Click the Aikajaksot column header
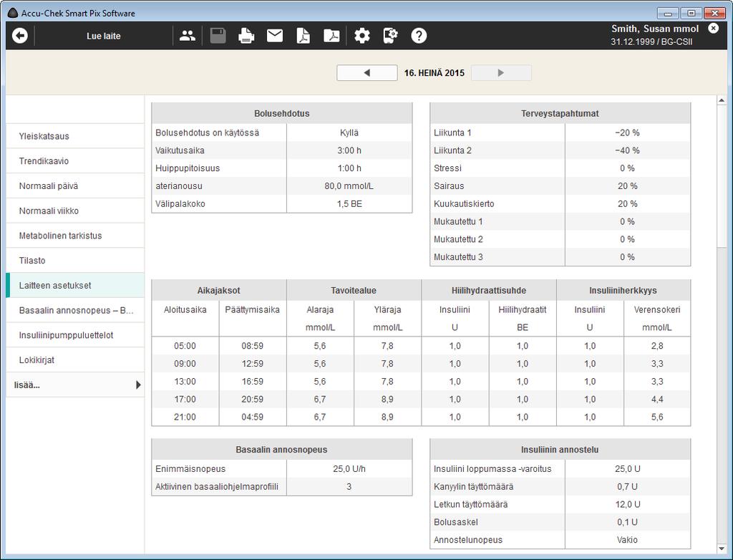This screenshot has height=560, width=733. tap(219, 290)
